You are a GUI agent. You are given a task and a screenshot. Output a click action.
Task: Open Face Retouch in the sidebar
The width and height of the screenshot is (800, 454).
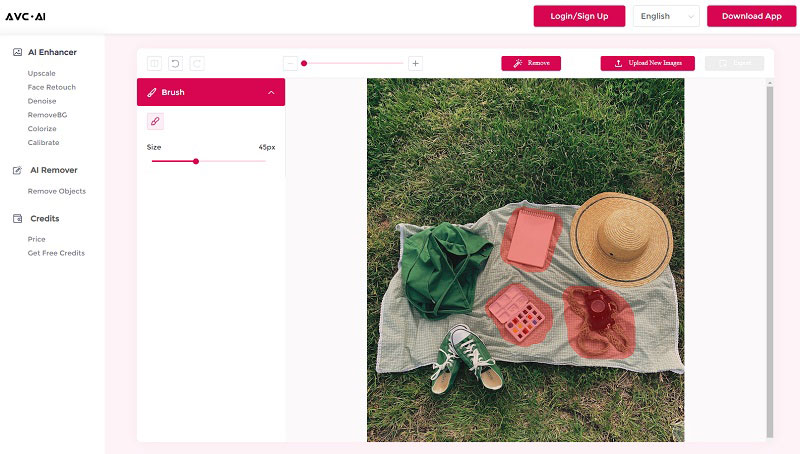(52, 87)
